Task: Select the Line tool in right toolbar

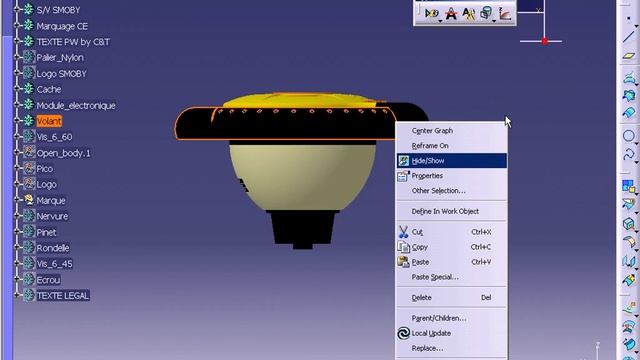Action: point(629,38)
